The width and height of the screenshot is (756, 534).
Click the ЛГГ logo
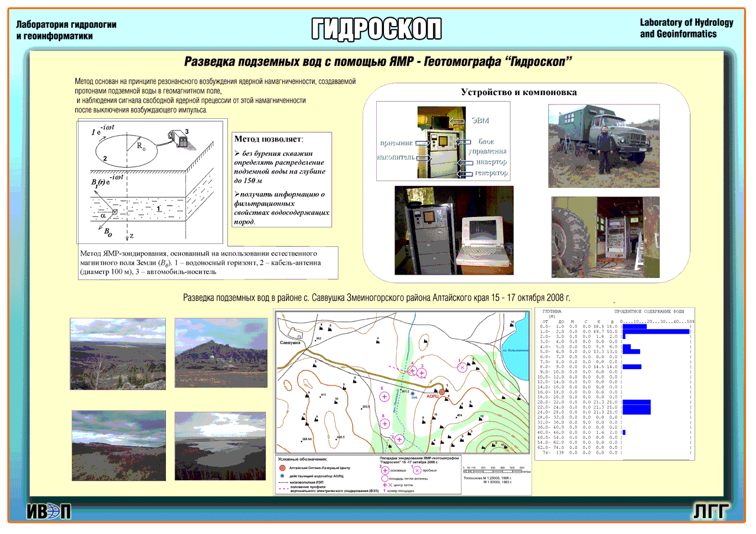point(711,512)
